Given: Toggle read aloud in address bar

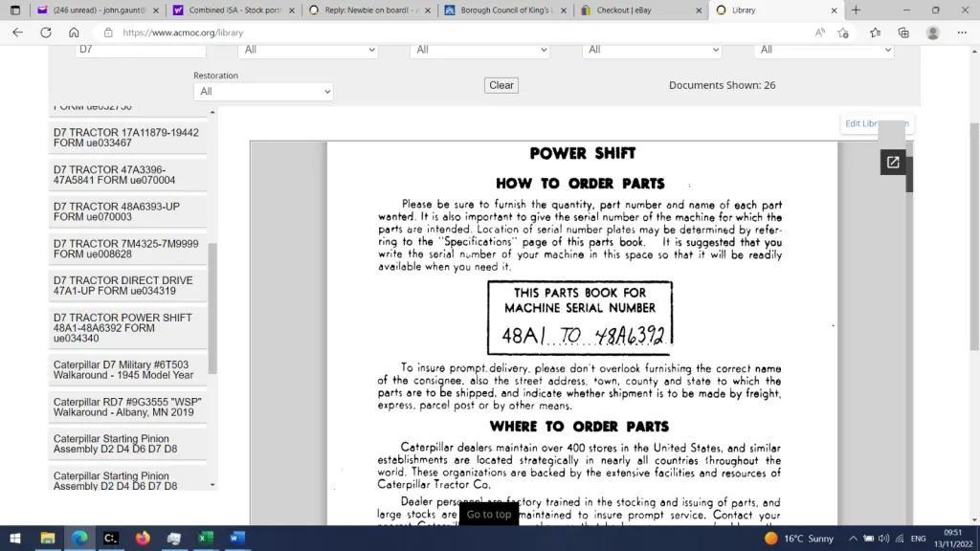Looking at the screenshot, I should coord(819,33).
